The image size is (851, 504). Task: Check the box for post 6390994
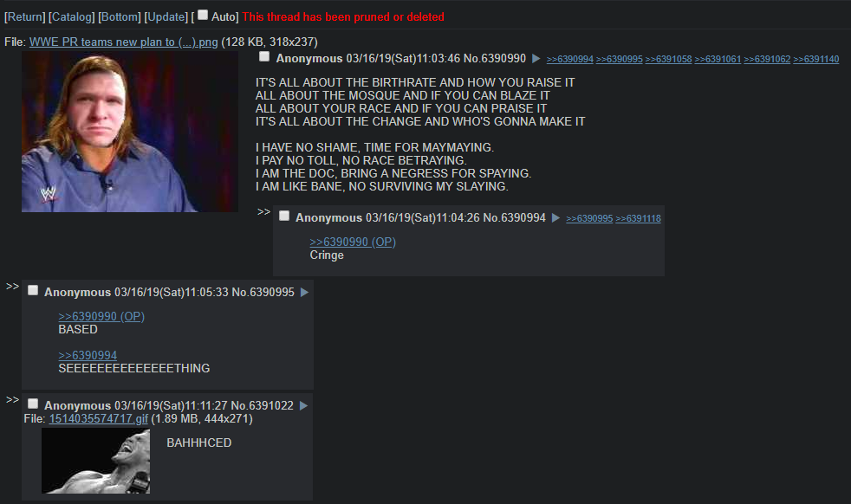[x=284, y=216]
